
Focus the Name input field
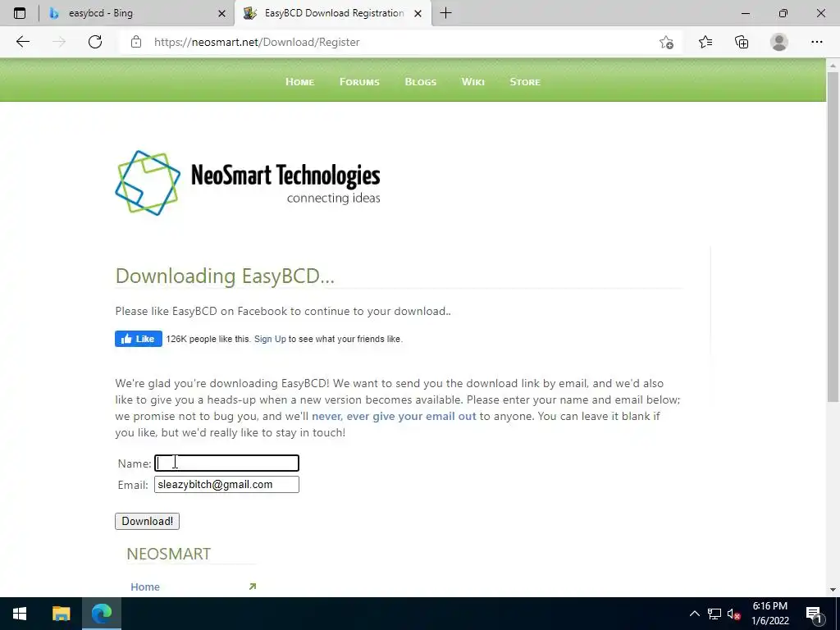point(226,463)
